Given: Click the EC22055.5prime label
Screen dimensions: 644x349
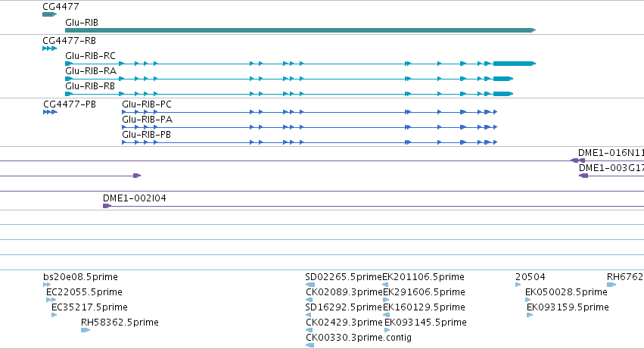Looking at the screenshot, I should pos(84,292).
